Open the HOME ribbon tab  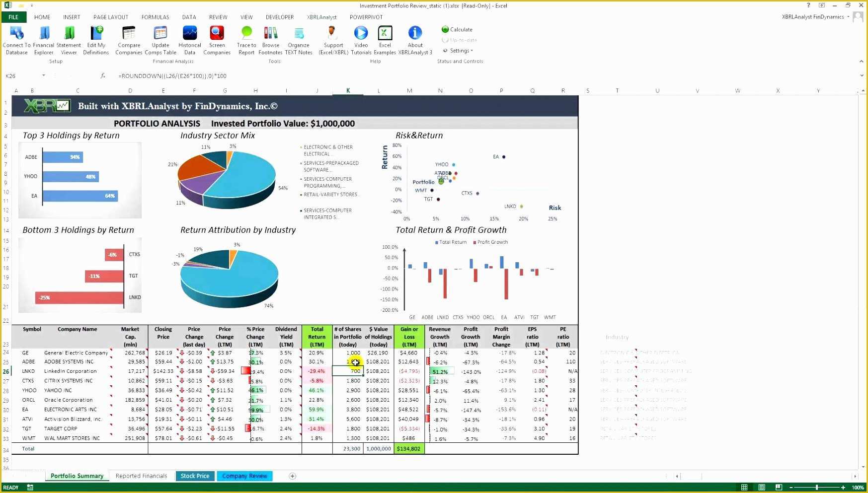pos(42,17)
